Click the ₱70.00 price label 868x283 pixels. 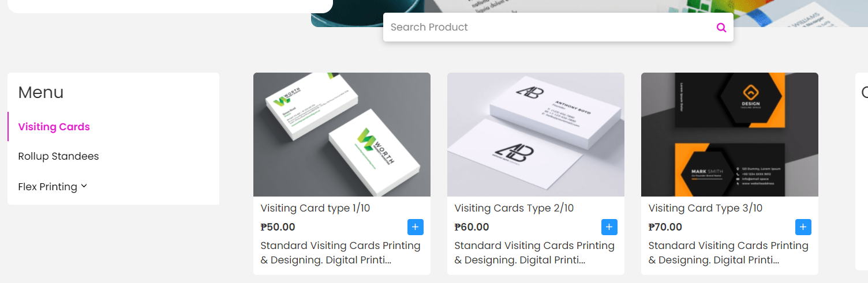pos(665,227)
